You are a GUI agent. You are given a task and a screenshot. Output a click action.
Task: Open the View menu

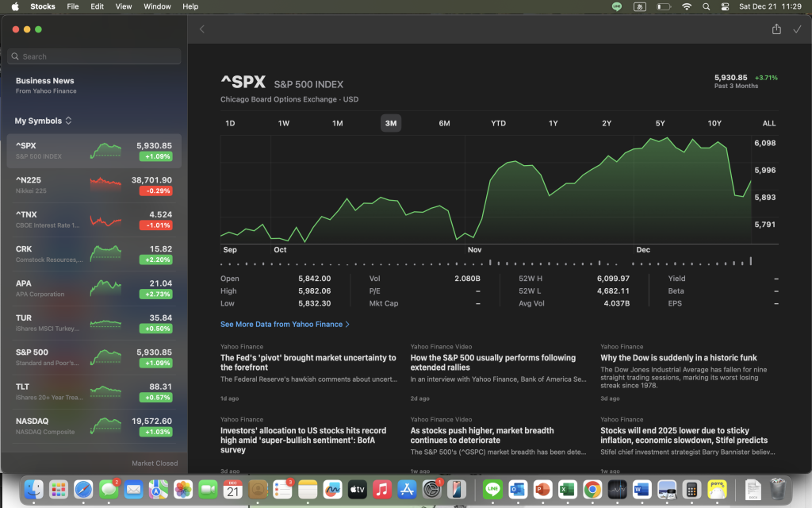point(124,6)
